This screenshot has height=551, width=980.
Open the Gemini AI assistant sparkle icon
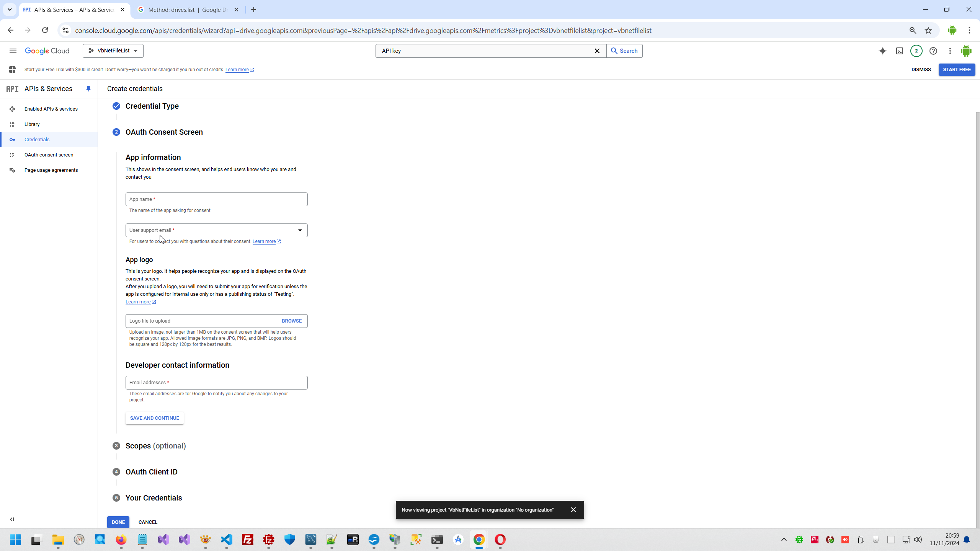[x=882, y=51]
